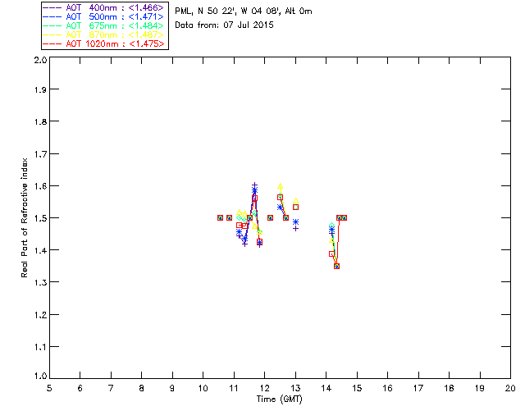This screenshot has width=525, height=420.
Task: Click the y-axis tick label 1.5
Action: pyautogui.click(x=40, y=218)
